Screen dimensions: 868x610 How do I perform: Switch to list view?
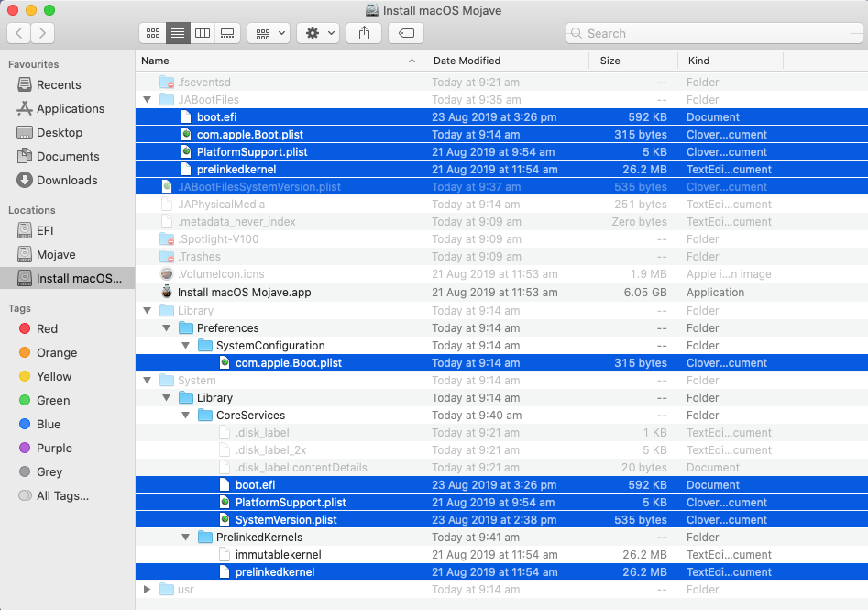(178, 33)
